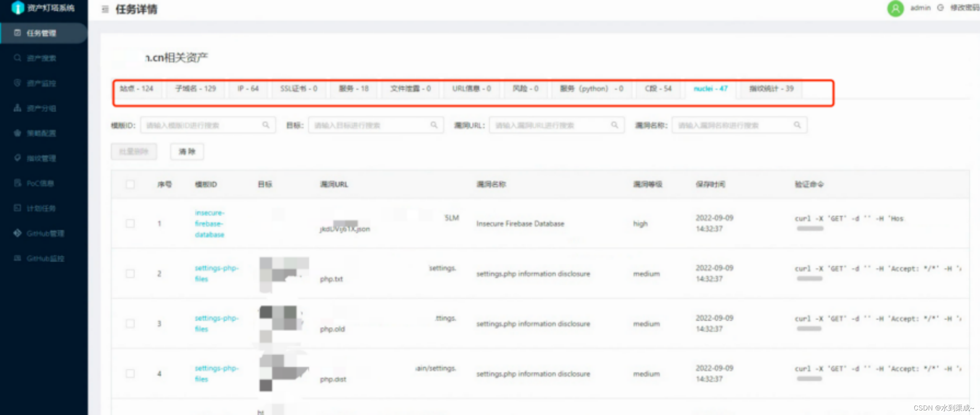The width and height of the screenshot is (980, 415).
Task: Click the green admin avatar icon
Action: [895, 8]
